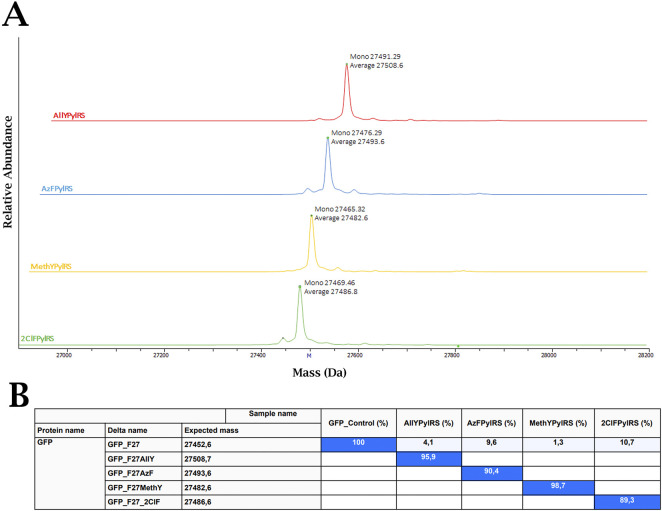Select the blue 95,9 AllYPylRS cell
Image resolution: width=662 pixels, height=511 pixels.
click(429, 459)
